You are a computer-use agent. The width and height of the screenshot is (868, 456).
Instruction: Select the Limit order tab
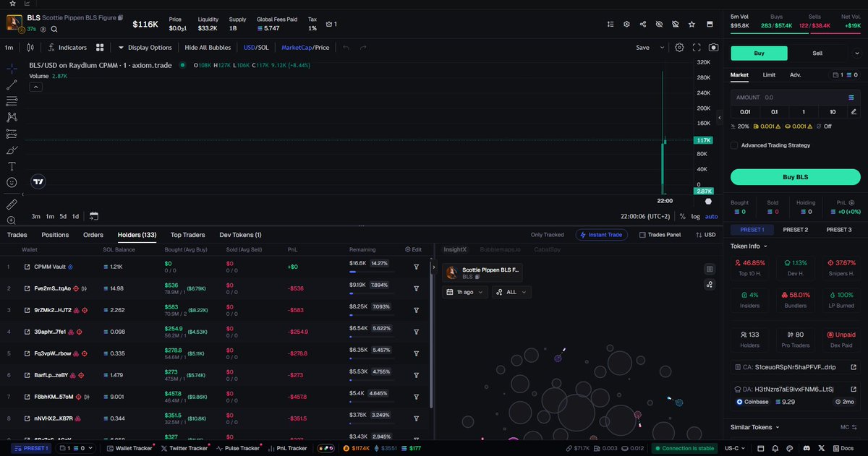769,74
